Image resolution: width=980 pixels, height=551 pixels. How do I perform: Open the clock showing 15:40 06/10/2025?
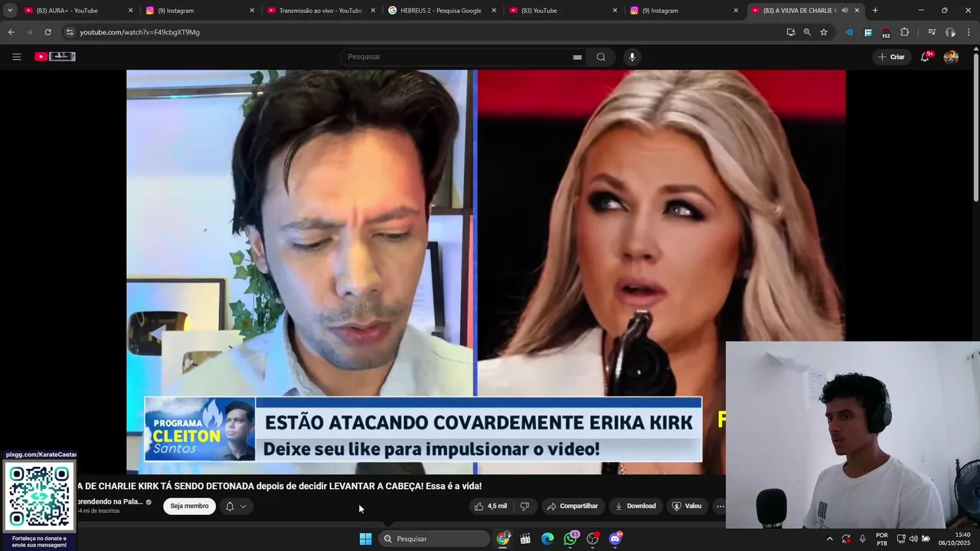[955, 539]
